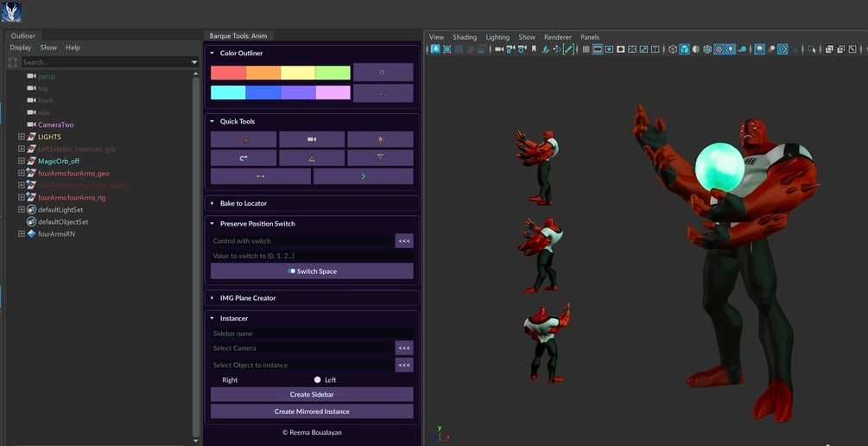Toggle the Gate Mask icon

click(x=620, y=48)
